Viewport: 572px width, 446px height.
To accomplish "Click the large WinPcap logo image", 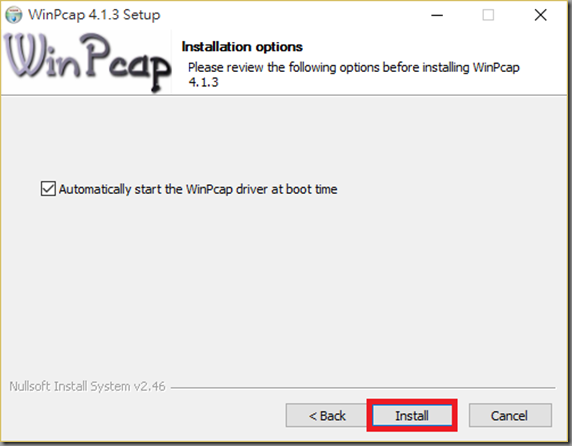I will pos(87,62).
